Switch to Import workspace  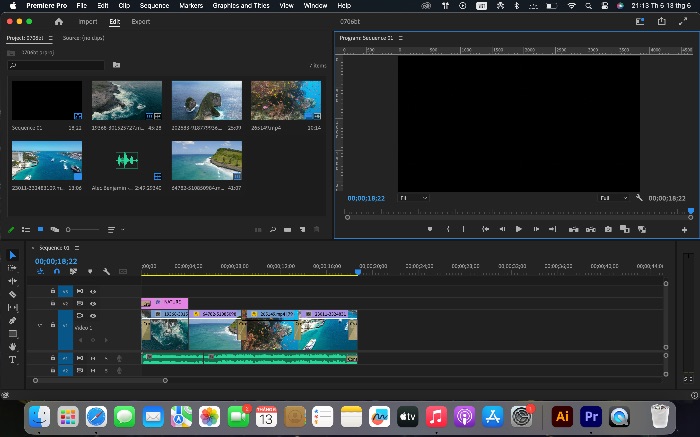88,21
